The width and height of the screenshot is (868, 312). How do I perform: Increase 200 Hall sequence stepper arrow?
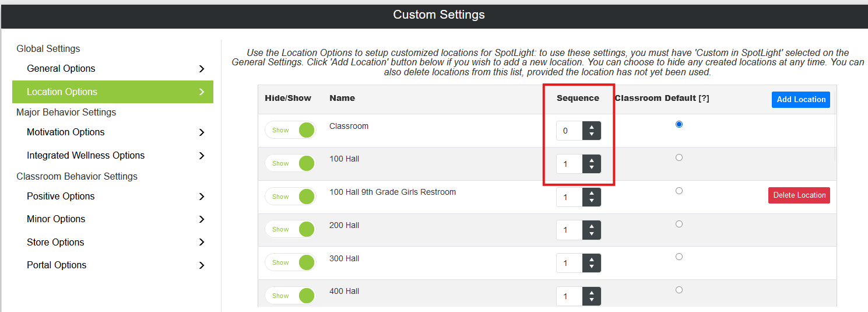point(592,226)
